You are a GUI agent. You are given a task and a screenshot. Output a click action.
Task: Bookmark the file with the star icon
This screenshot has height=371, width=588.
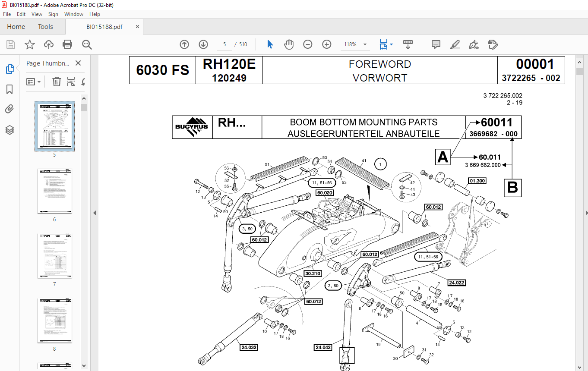pos(29,44)
